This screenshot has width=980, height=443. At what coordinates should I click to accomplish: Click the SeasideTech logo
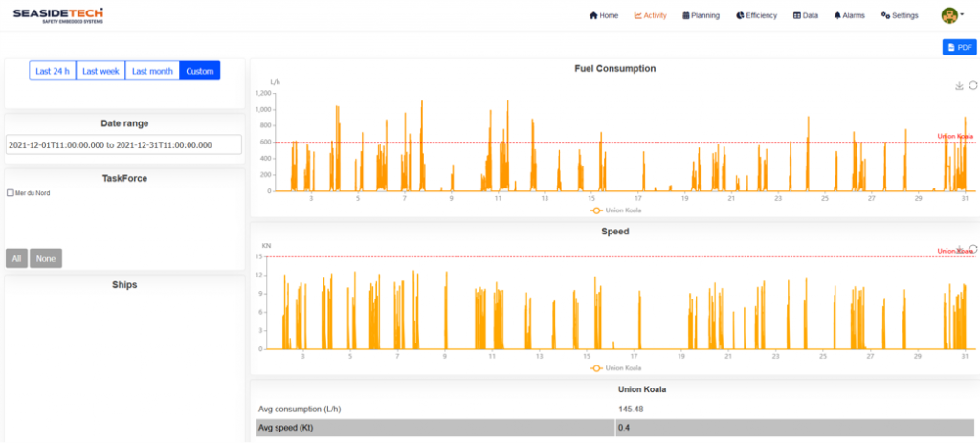tap(58, 15)
